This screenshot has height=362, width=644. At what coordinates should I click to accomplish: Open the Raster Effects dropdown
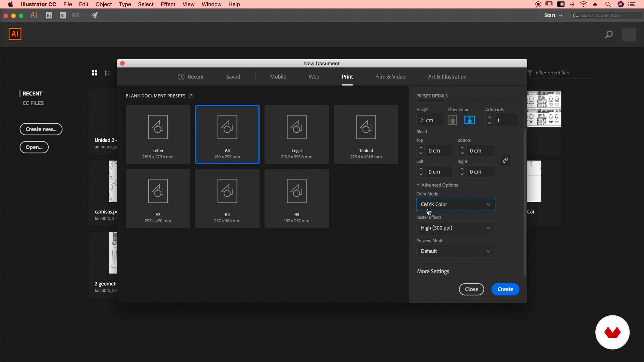pyautogui.click(x=455, y=228)
